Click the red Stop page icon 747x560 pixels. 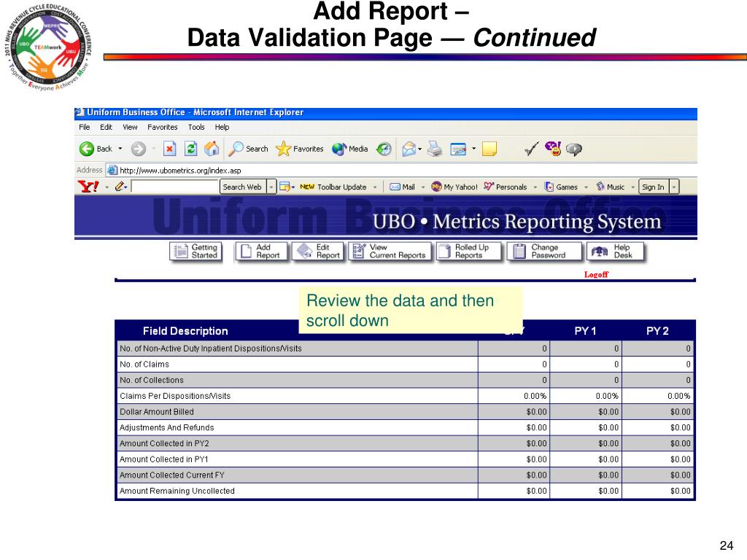tap(169, 149)
